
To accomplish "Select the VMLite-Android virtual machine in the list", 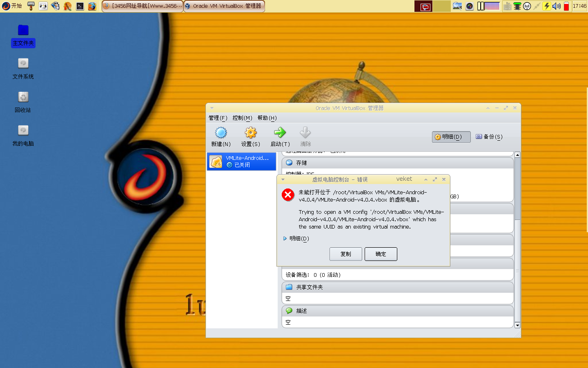I will coord(242,162).
